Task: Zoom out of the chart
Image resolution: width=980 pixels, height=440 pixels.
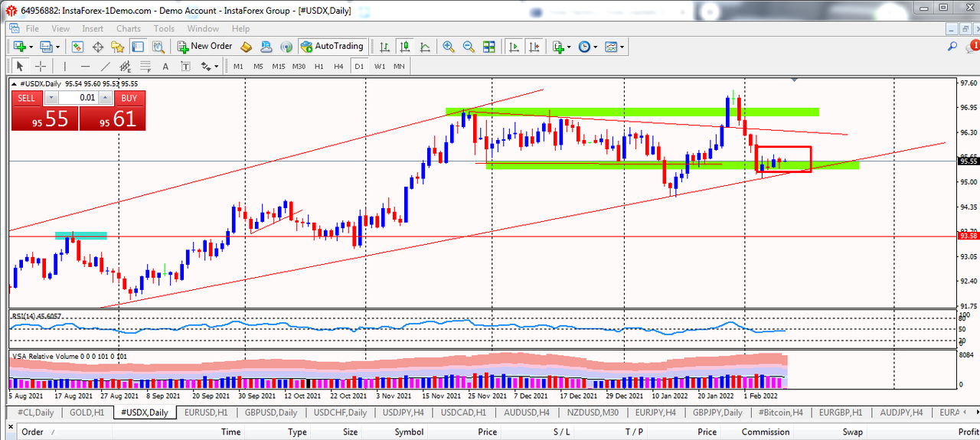Action: [x=468, y=47]
